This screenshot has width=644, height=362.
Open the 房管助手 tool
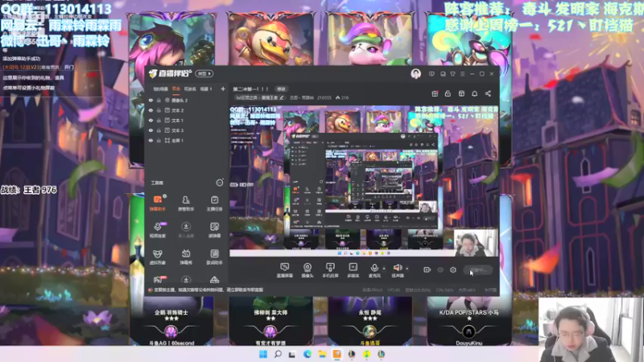(x=186, y=204)
